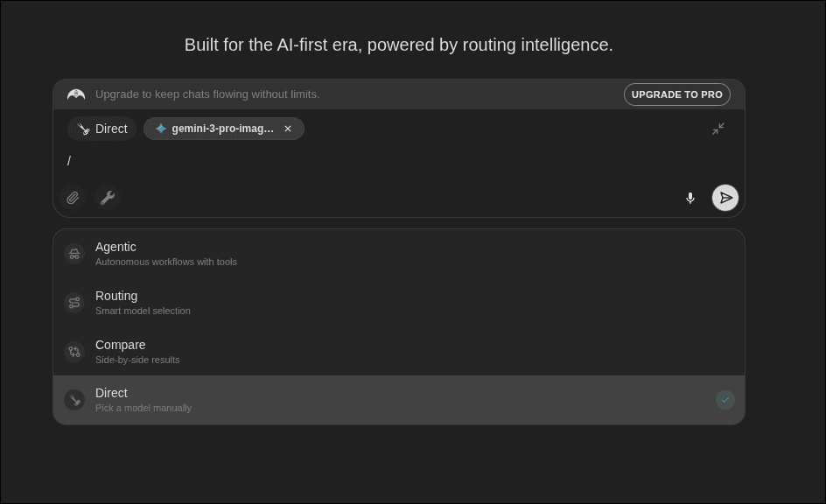Click the selected checkmark on Direct
Image resolution: width=826 pixels, height=504 pixels.
724,400
